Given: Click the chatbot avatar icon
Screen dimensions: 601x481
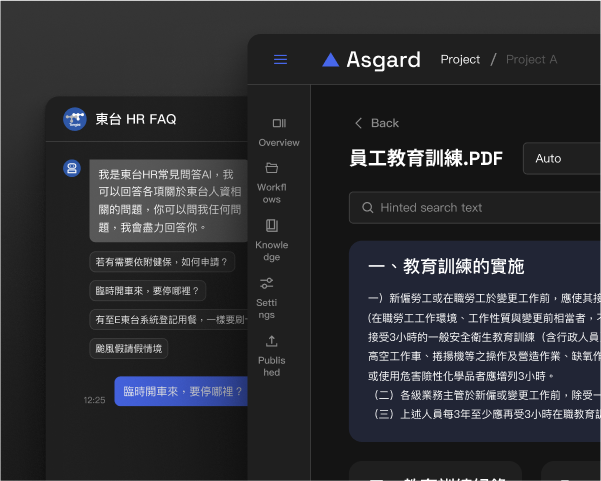Looking at the screenshot, I should pos(72,168).
